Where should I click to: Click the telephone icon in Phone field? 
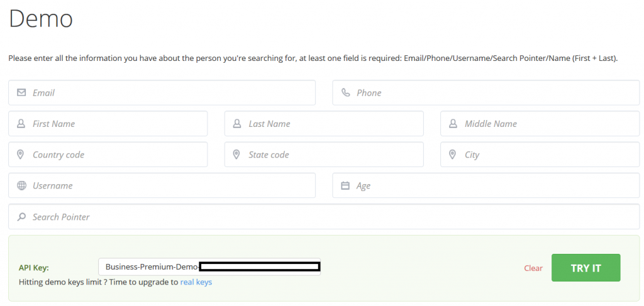click(345, 93)
